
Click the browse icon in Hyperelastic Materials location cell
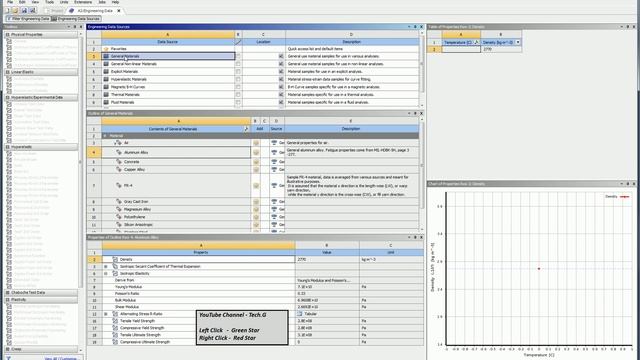click(281, 79)
